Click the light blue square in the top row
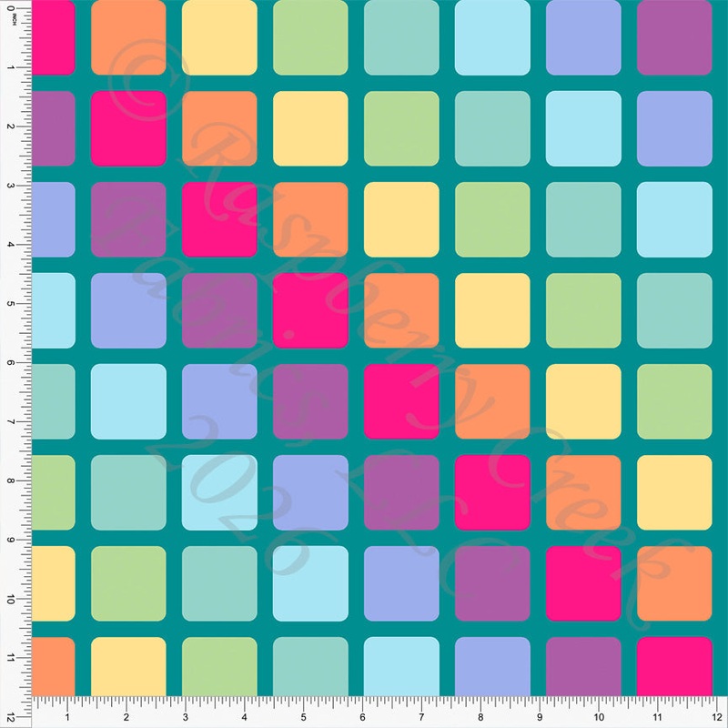The width and height of the screenshot is (728, 728). (x=492, y=37)
